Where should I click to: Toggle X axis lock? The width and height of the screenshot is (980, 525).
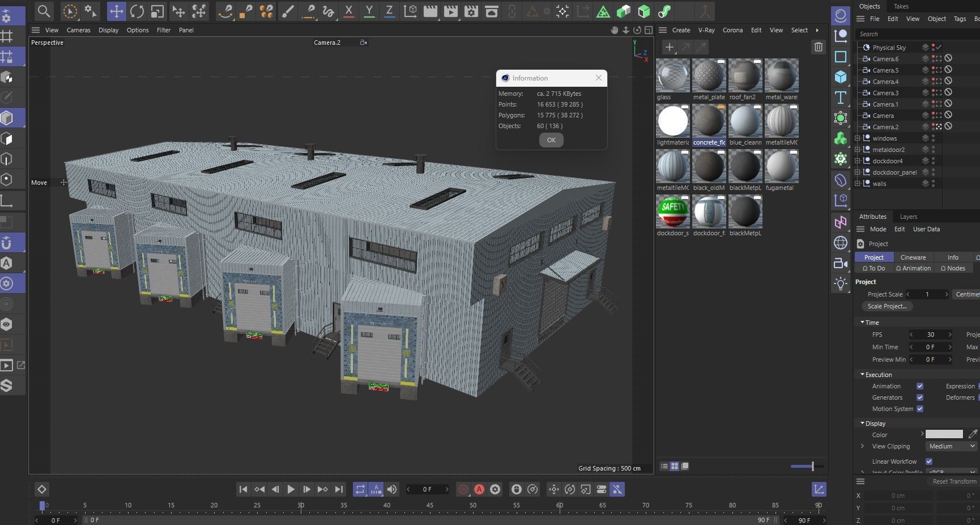[348, 11]
